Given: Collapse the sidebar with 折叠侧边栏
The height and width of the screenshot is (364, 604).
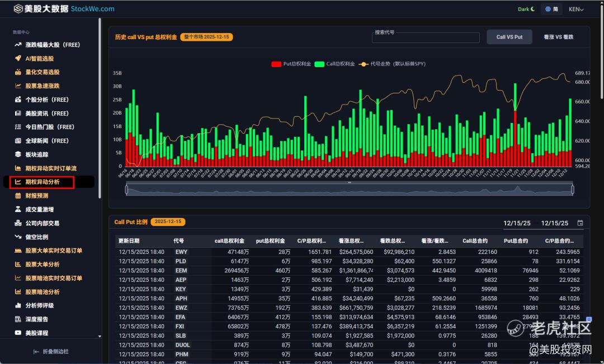Looking at the screenshot, I should click(50, 351).
